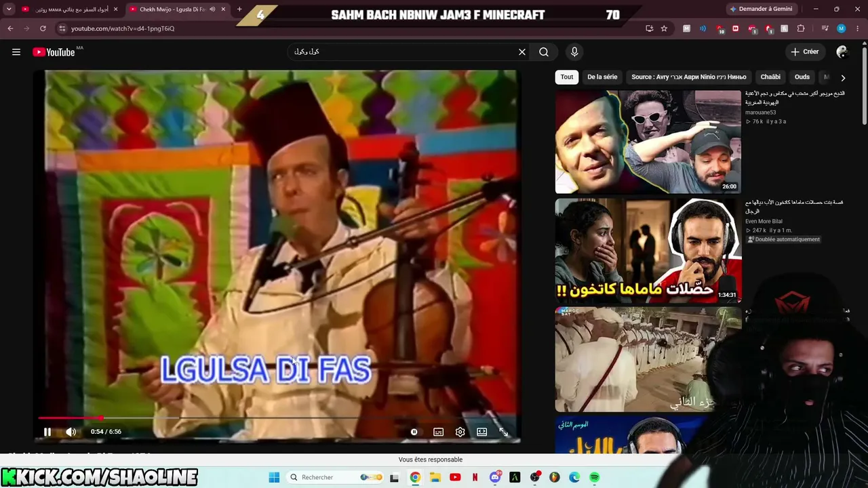868x488 pixels.
Task: Open FL Studio from the taskbar
Action: pos(555,478)
